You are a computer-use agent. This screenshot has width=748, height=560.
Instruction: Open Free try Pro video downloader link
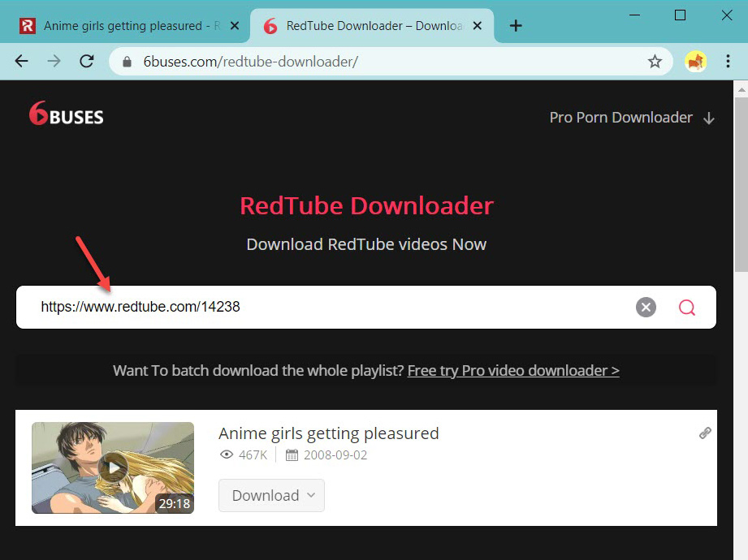(513, 371)
